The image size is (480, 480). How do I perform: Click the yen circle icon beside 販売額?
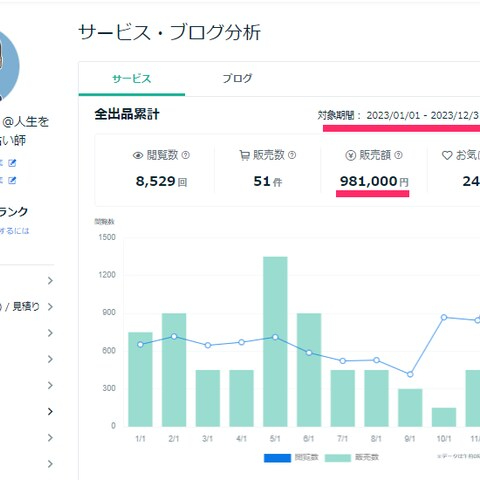pyautogui.click(x=350, y=155)
